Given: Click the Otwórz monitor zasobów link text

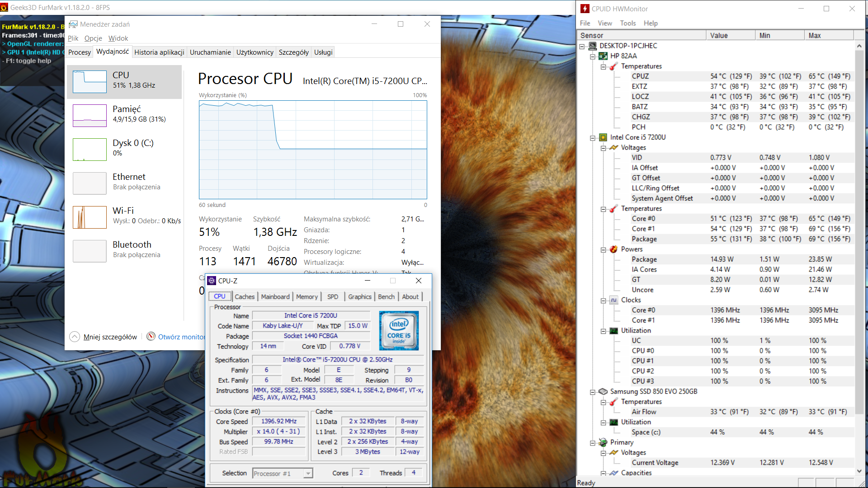Looking at the screenshot, I should click(x=181, y=337).
